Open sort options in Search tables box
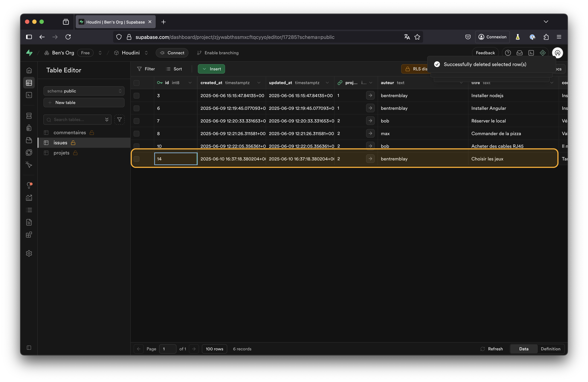The width and height of the screenshot is (588, 382). coord(107,119)
